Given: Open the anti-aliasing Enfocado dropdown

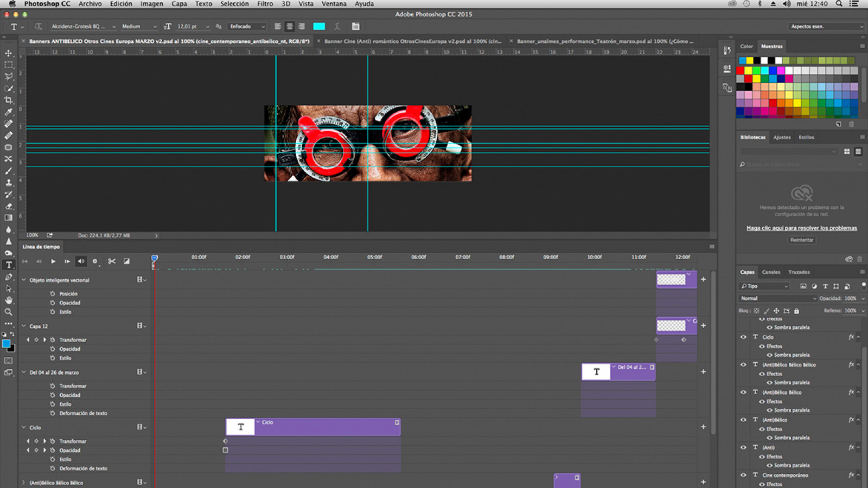Looking at the screenshot, I should click(247, 26).
